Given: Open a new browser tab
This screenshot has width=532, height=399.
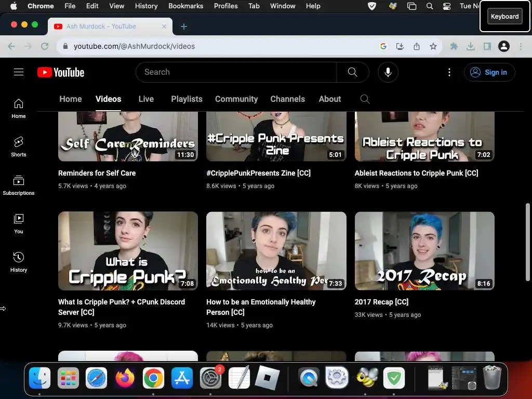Looking at the screenshot, I should [x=183, y=26].
